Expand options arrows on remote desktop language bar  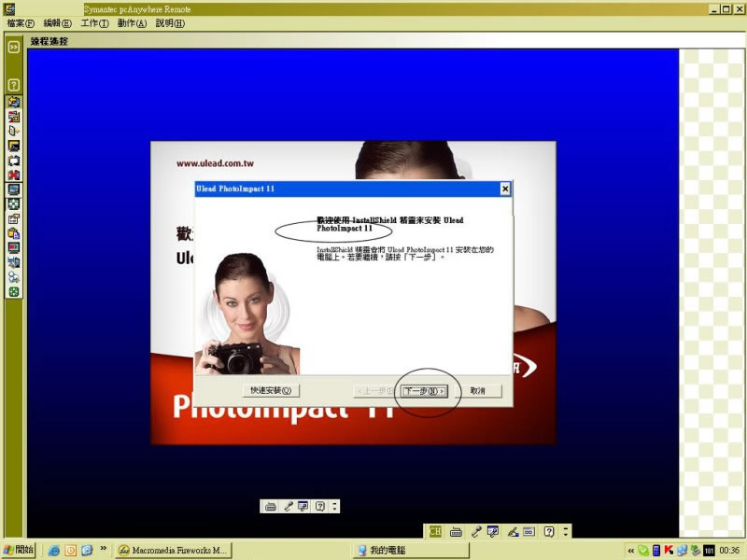tap(334, 506)
